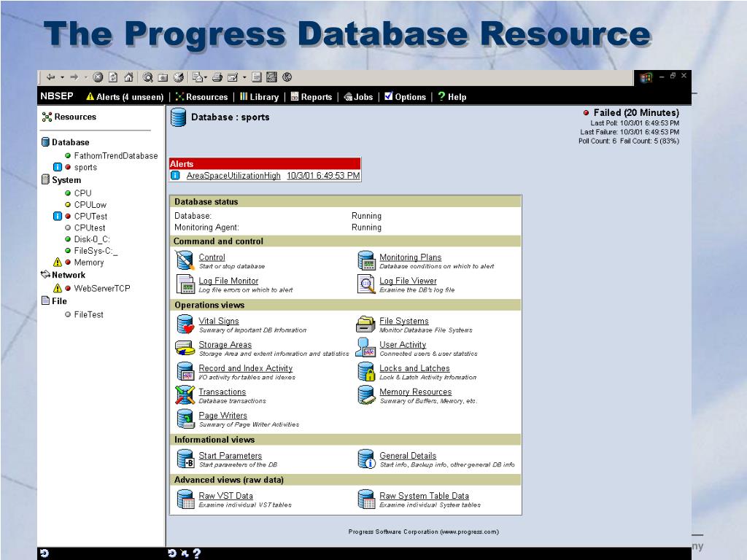The height and width of the screenshot is (560, 747).
Task: Select the Disk-0_C: resource
Action: point(92,239)
